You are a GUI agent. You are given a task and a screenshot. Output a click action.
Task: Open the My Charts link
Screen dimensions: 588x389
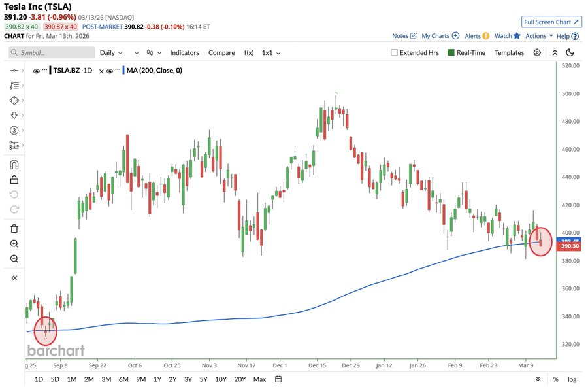pos(440,36)
